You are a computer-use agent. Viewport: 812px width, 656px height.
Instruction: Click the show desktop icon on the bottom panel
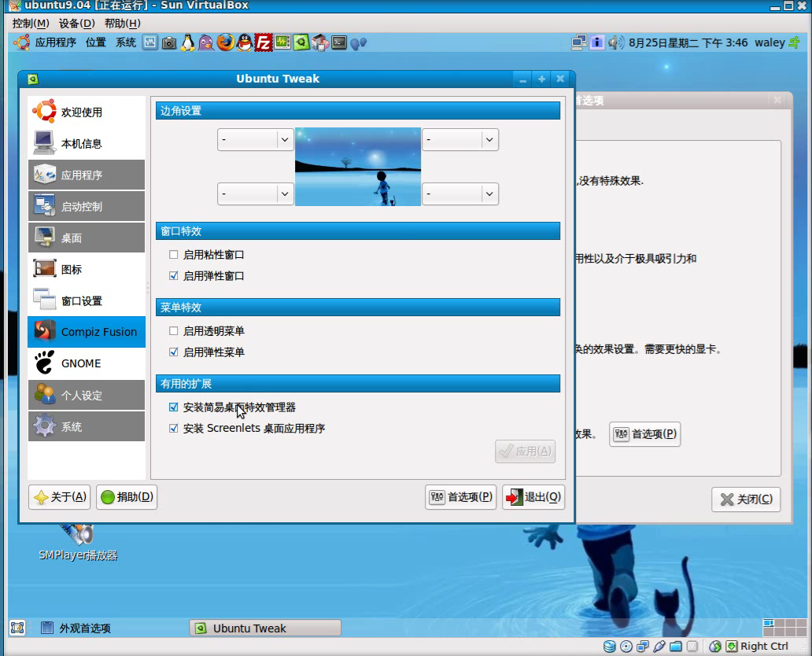(17, 628)
